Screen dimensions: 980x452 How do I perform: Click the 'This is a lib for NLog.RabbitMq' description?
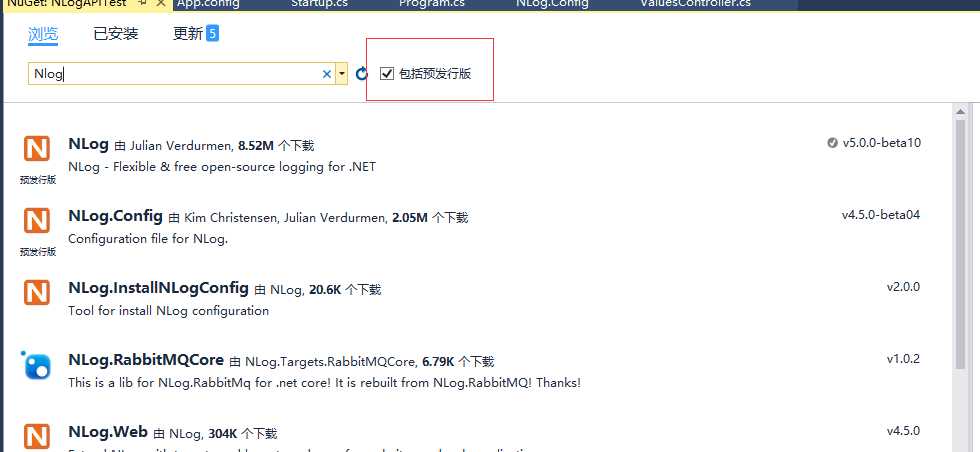325,383
